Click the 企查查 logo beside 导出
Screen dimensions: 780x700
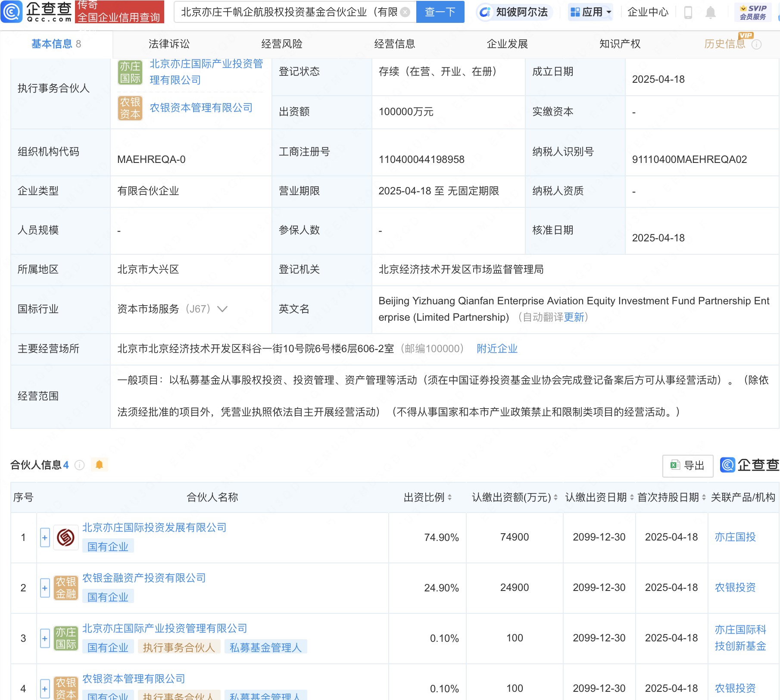click(x=749, y=465)
